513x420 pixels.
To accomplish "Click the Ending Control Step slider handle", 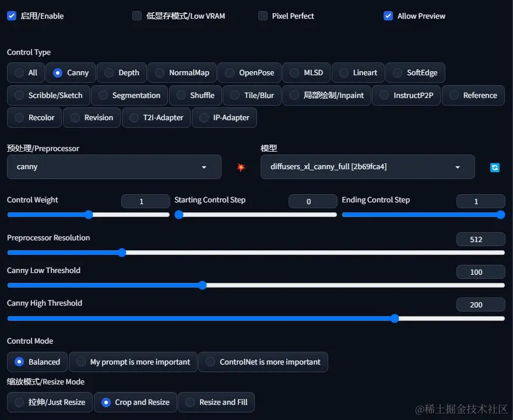I will [501, 215].
